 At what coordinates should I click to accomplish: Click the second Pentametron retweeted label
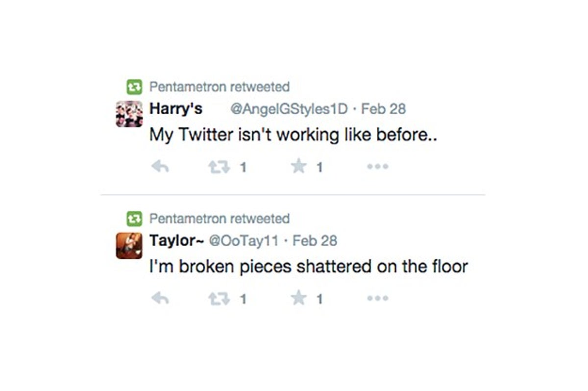tap(219, 218)
